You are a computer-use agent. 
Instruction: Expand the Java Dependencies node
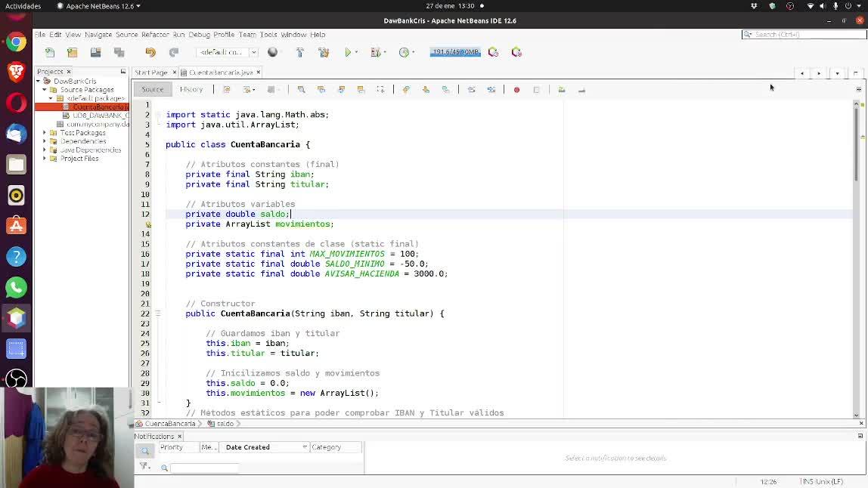coord(45,150)
